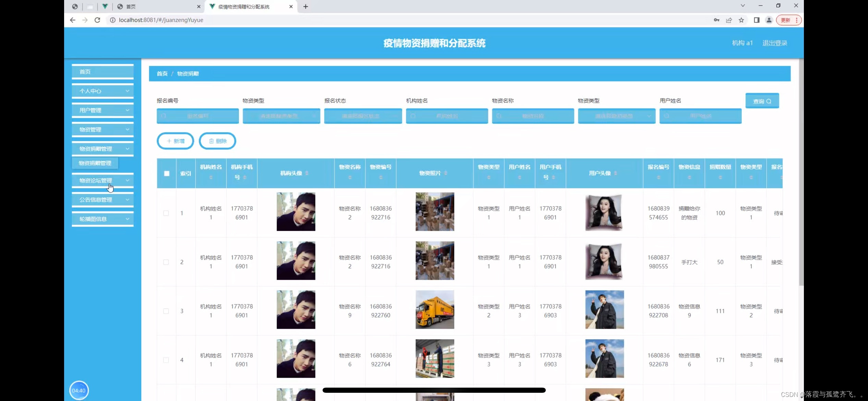Click the 删除 delete button
The image size is (868, 401).
(217, 141)
